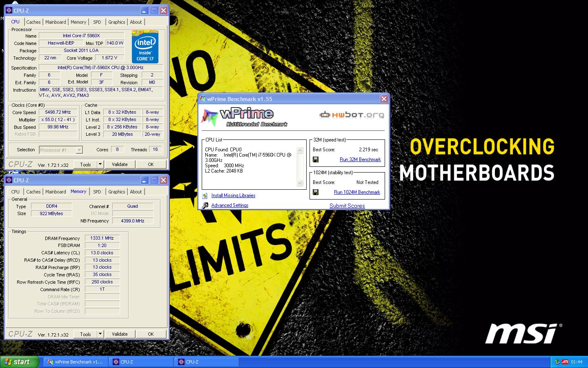
Task: Open Memory tab in top CPU-Z window
Action: (x=78, y=22)
